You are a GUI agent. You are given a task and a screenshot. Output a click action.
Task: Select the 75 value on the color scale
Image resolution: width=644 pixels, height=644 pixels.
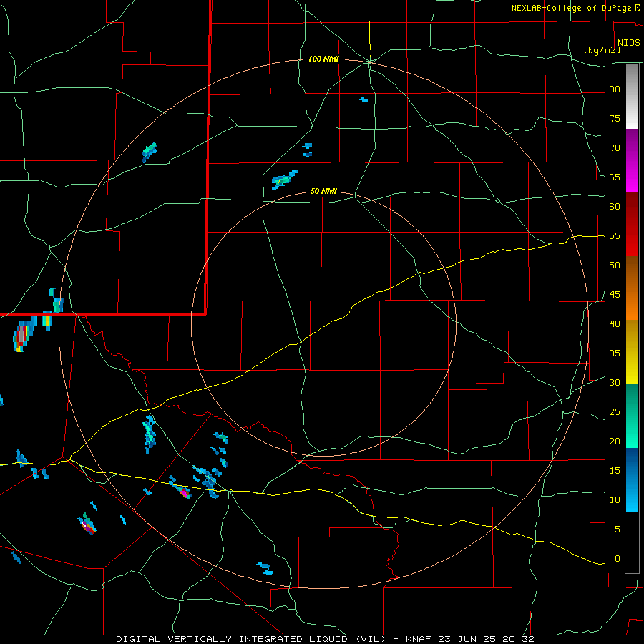point(615,119)
